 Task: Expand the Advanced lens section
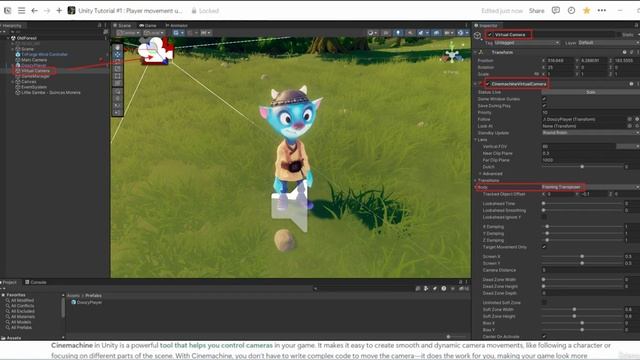(x=480, y=173)
